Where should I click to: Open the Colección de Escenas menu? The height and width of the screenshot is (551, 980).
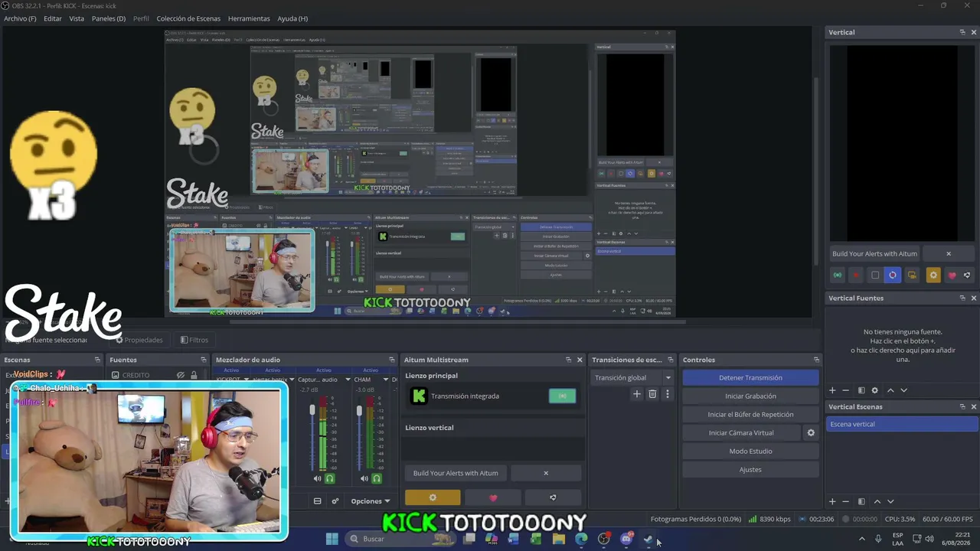(x=188, y=18)
